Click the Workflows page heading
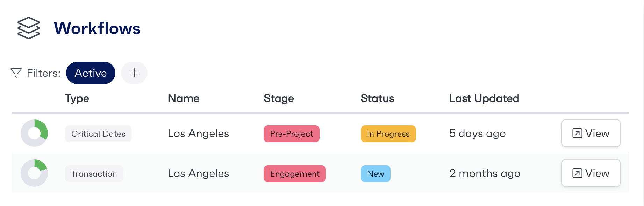The width and height of the screenshot is (644, 206). [97, 28]
